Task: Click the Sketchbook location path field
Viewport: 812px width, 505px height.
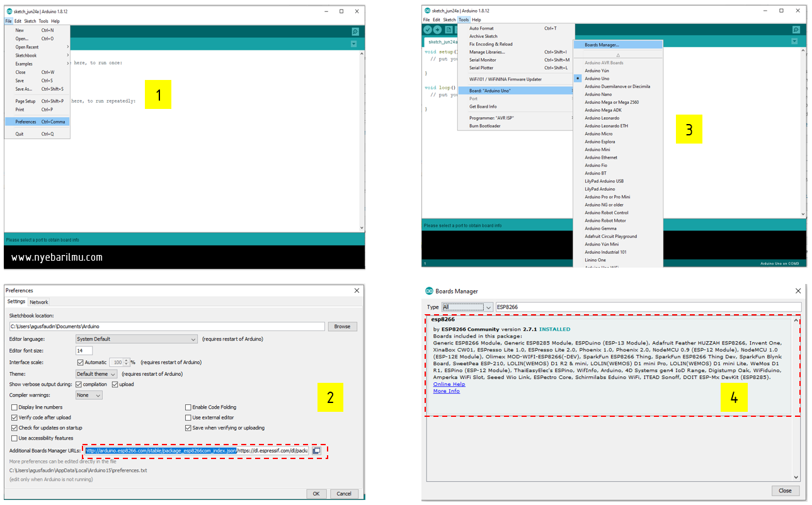Action: (x=167, y=326)
